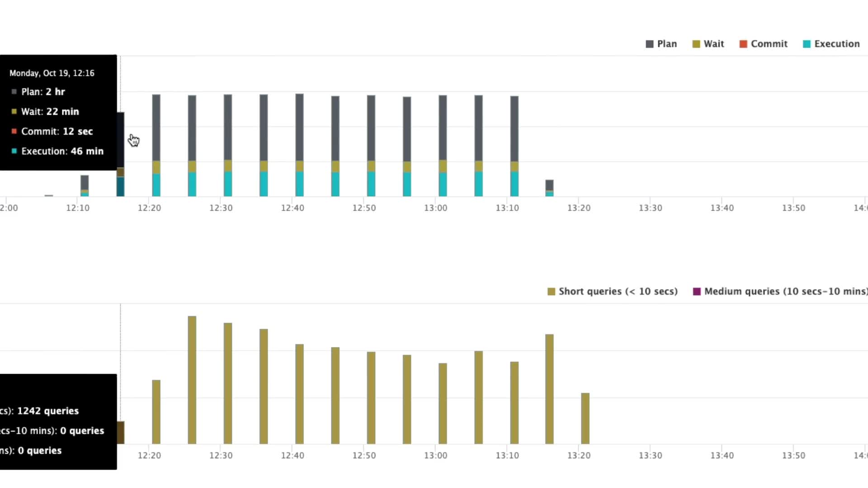
Task: Click the small stacked bar near 13:16
Action: click(549, 187)
